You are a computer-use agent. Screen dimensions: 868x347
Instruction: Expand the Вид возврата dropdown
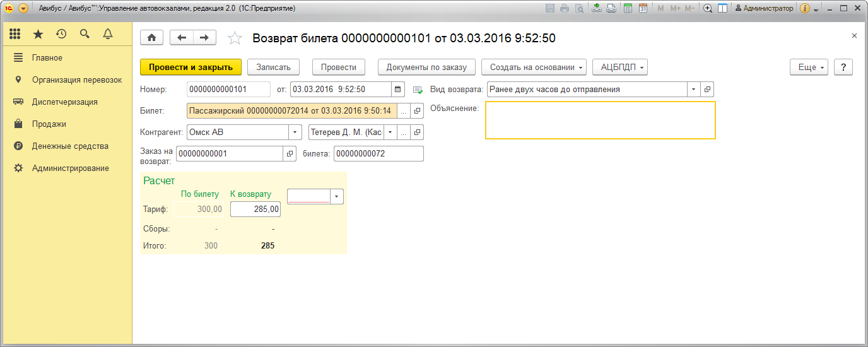(693, 89)
